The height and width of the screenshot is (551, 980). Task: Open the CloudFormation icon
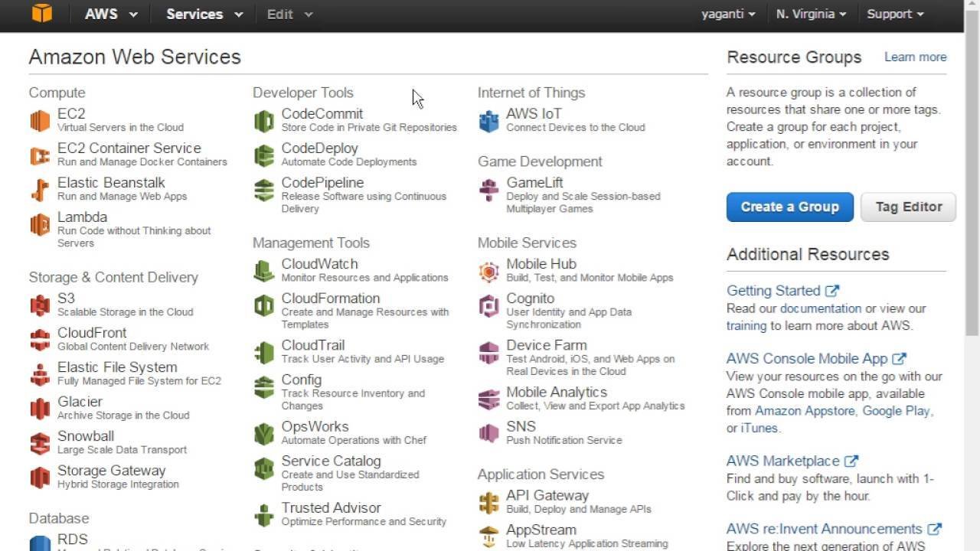(x=264, y=305)
